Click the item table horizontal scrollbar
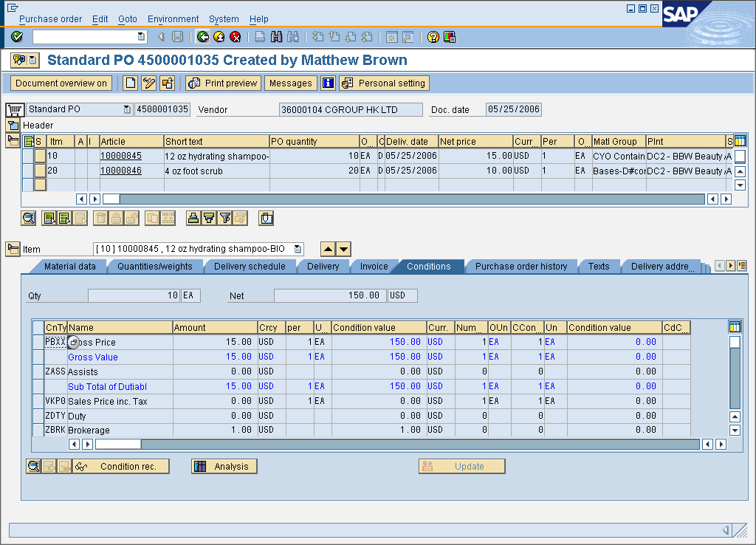Screen dimensions: 756x545 coord(404,199)
